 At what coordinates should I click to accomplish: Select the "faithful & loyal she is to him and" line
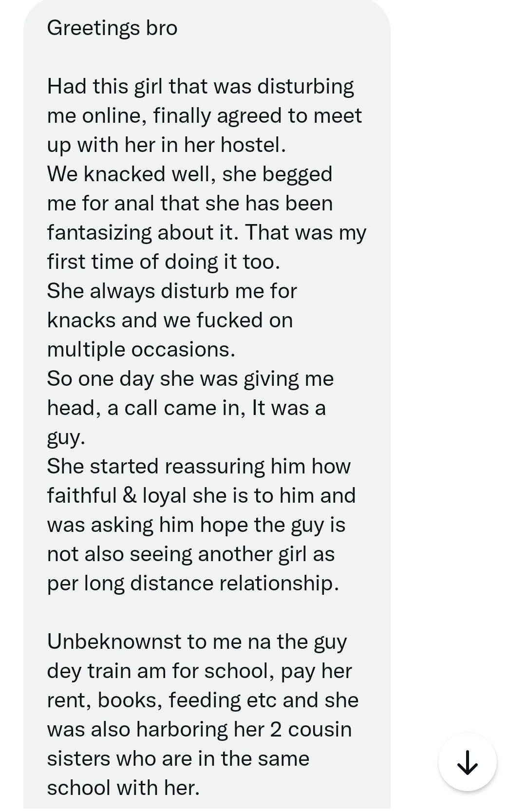[201, 495]
